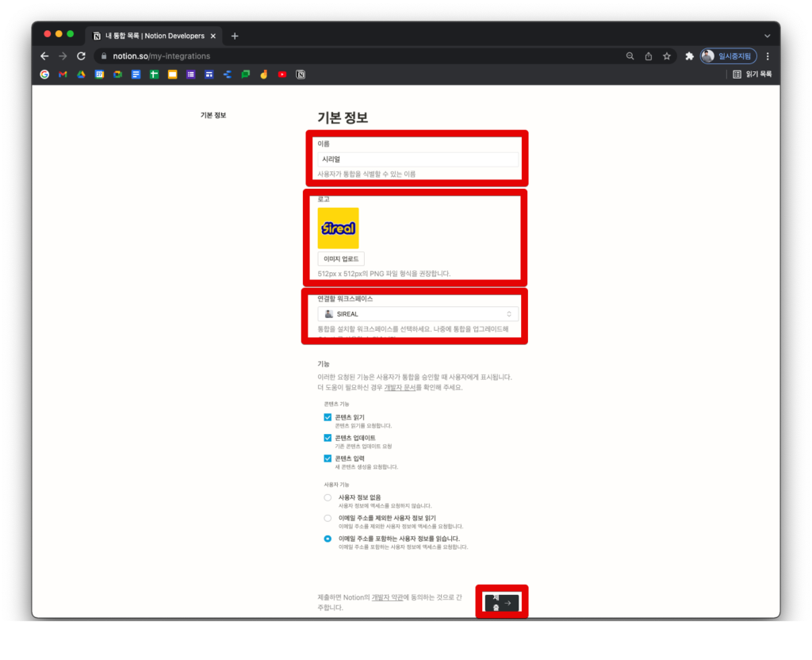
Task: Click the 이미지 업로드 button
Action: [x=341, y=259]
